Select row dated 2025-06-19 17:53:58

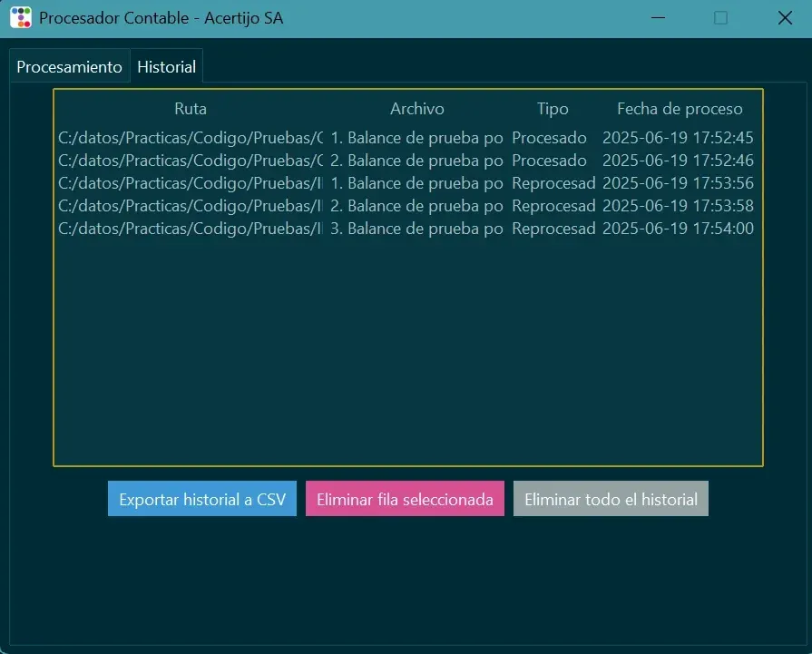coord(408,206)
